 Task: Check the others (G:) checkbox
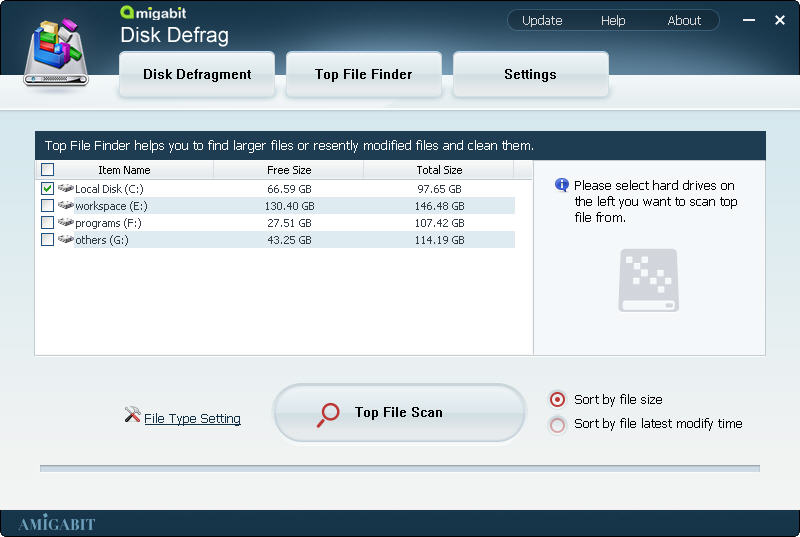click(47, 239)
